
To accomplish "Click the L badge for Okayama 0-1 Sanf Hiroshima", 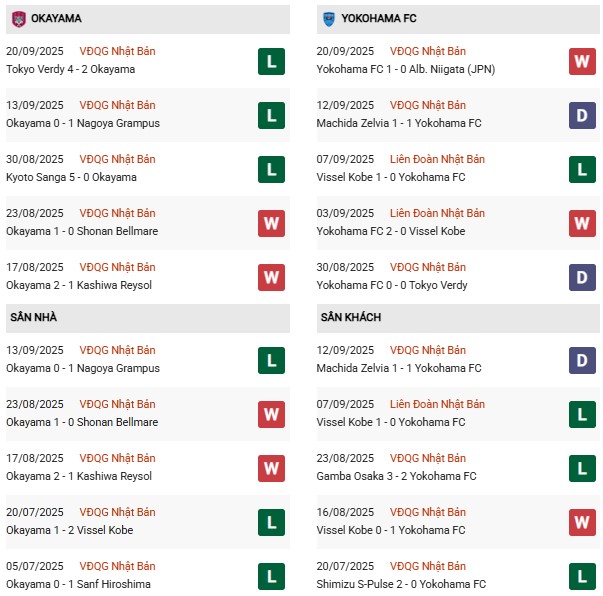I will (x=272, y=576).
